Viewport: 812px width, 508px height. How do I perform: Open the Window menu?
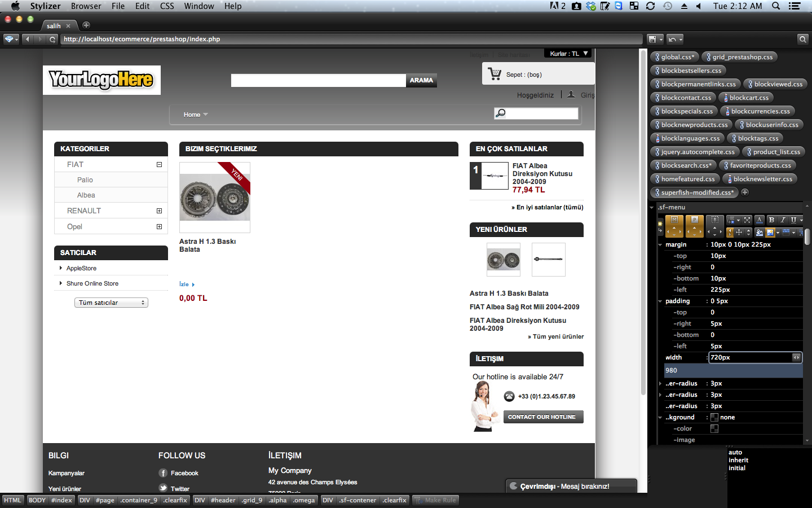(199, 6)
